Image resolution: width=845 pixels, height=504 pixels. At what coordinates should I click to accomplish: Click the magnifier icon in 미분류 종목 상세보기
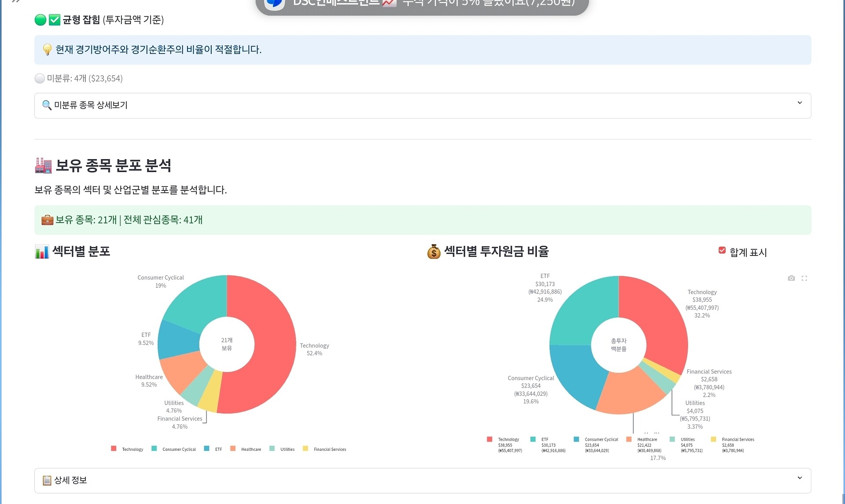47,105
